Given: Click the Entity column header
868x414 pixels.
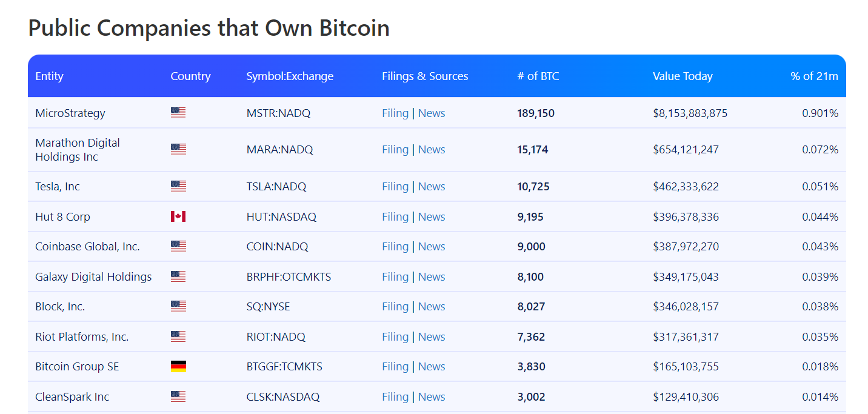Looking at the screenshot, I should click(x=49, y=76).
